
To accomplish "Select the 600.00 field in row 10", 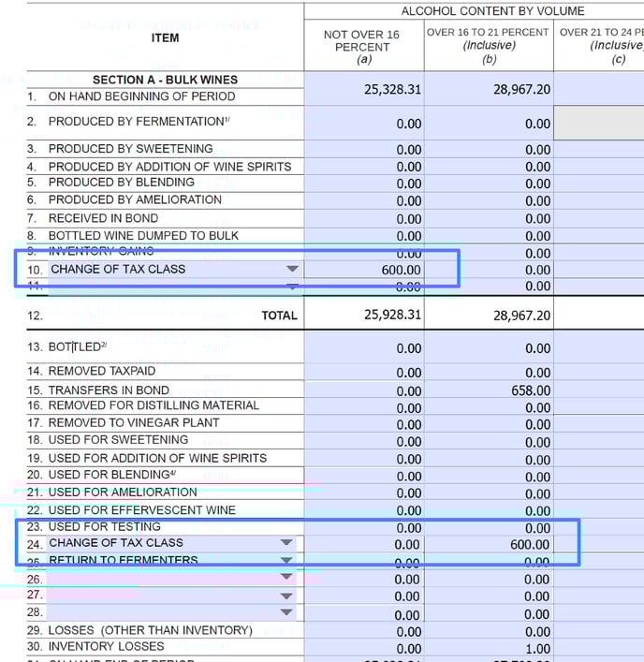I will point(364,270).
